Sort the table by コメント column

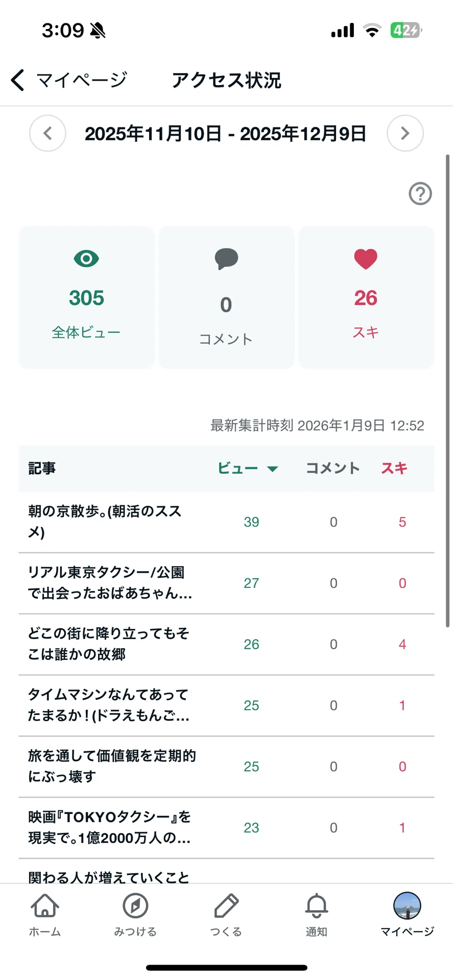point(333,468)
